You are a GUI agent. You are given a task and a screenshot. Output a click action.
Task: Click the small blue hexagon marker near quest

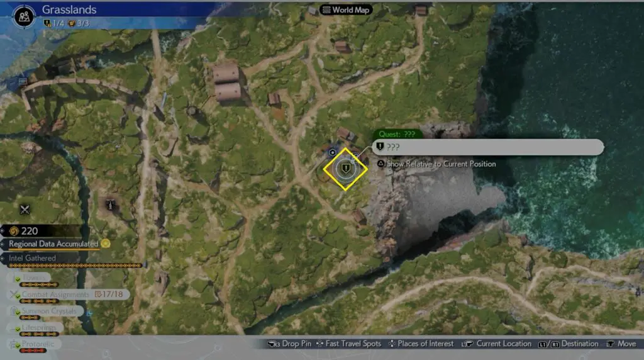[x=332, y=152]
